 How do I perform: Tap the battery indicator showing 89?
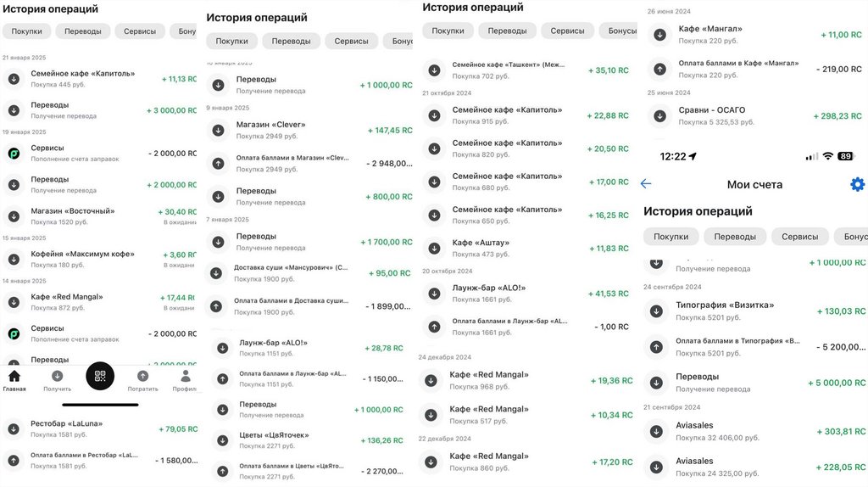click(x=846, y=157)
